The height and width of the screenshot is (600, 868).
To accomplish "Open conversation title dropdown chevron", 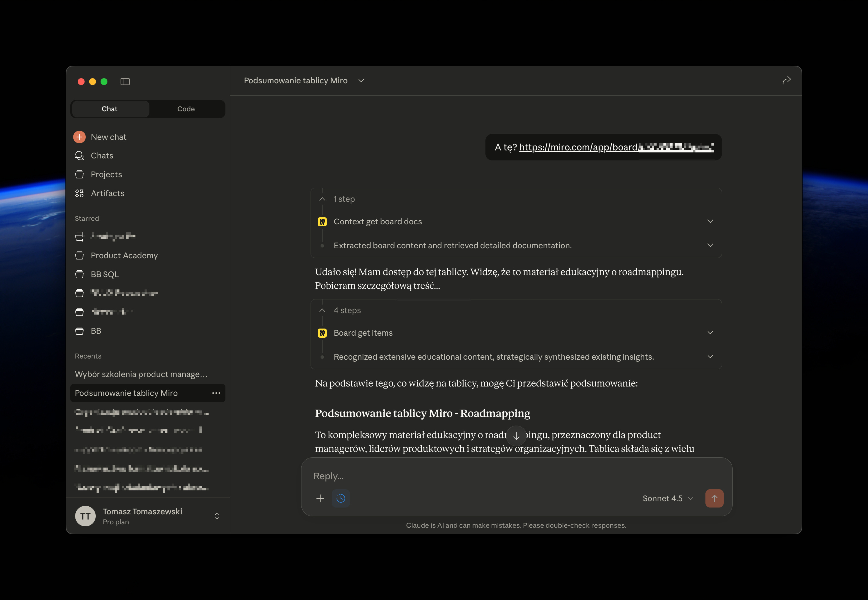I will pos(361,81).
